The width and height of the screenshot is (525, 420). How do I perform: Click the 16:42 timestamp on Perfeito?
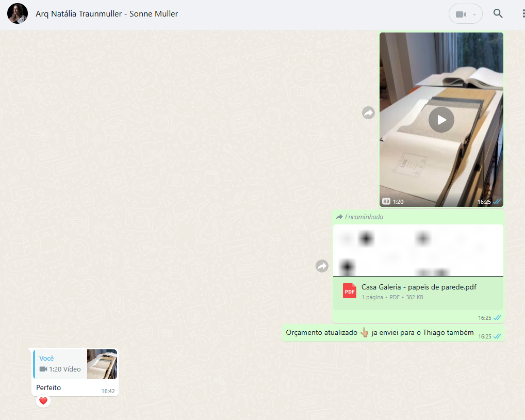point(108,391)
